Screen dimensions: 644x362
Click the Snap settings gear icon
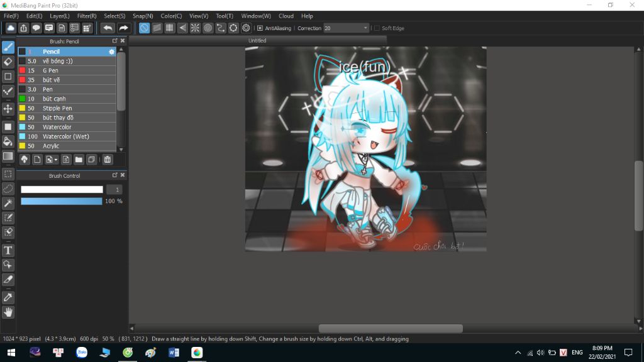(x=246, y=28)
